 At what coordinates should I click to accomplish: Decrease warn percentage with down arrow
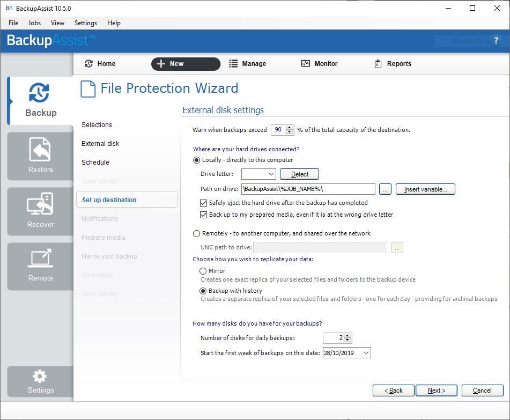click(x=290, y=132)
